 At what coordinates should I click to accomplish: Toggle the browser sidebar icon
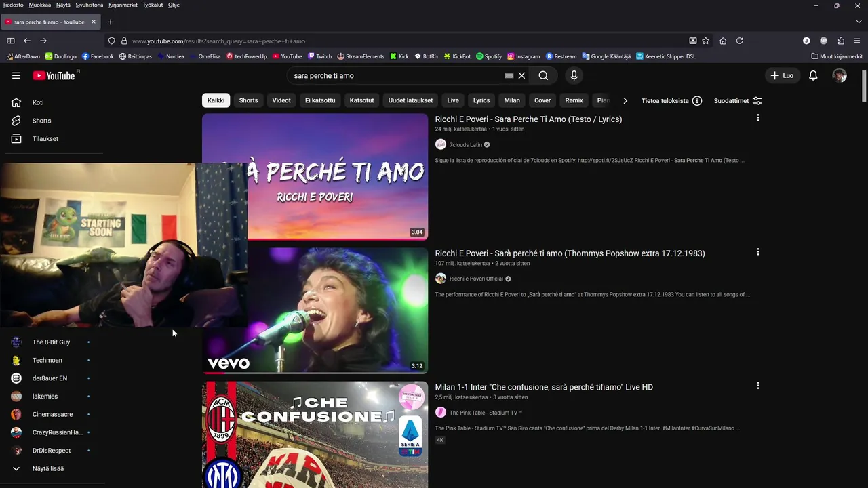11,41
